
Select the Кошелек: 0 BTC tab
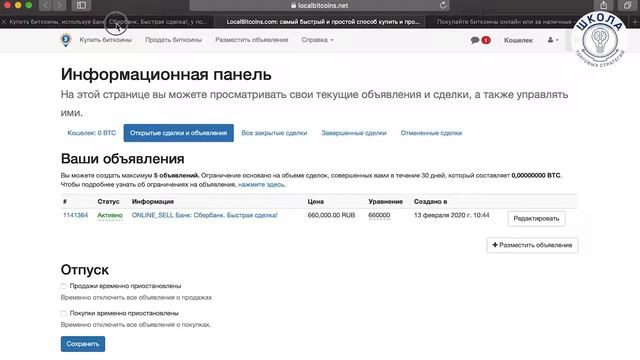[x=92, y=133]
